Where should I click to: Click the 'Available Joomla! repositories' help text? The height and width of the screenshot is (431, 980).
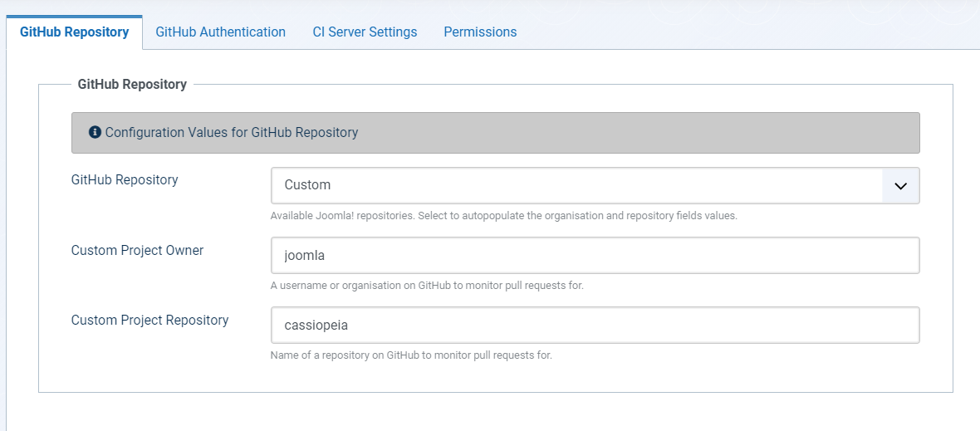[x=503, y=216]
